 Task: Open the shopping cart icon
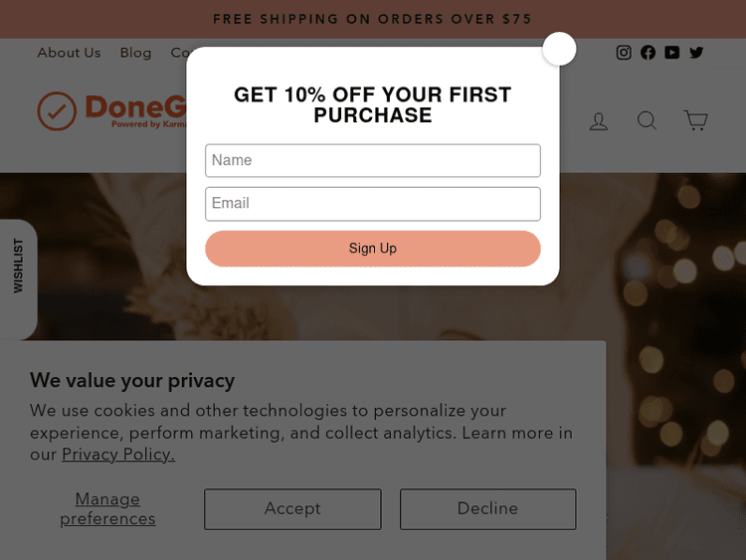(x=696, y=121)
